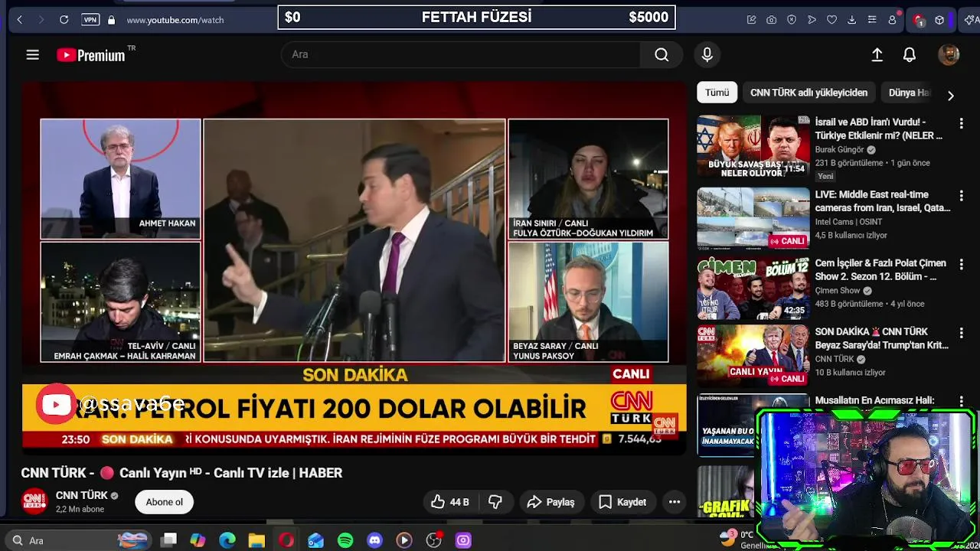Open the 'LIVE: Middle East real-time cameras' video
Screen dimensions: 980x551
click(x=883, y=201)
